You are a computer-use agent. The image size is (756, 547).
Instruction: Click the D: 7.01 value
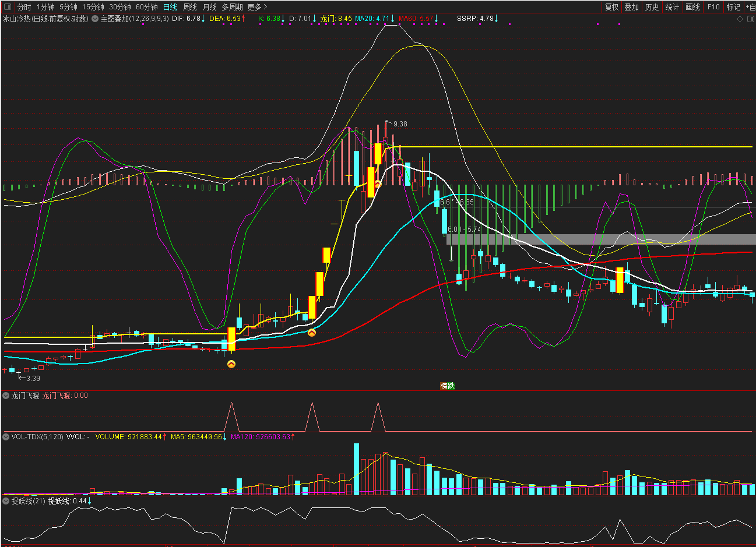tap(300, 19)
